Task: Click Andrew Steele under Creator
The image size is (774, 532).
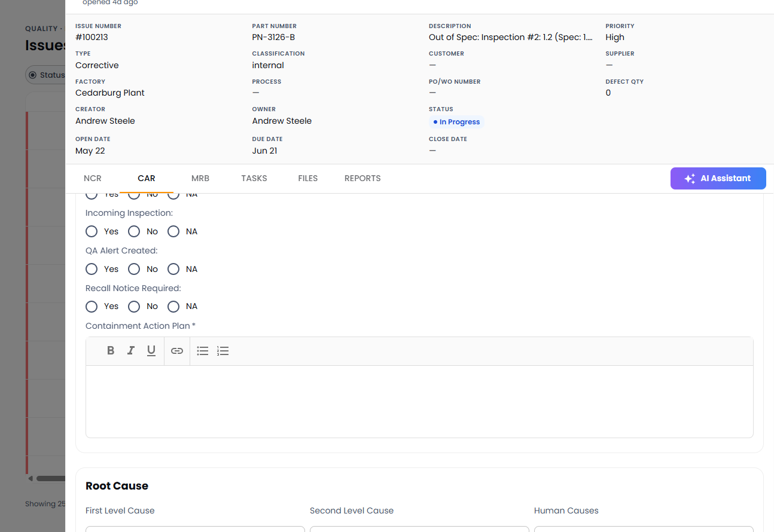Action: coord(105,121)
